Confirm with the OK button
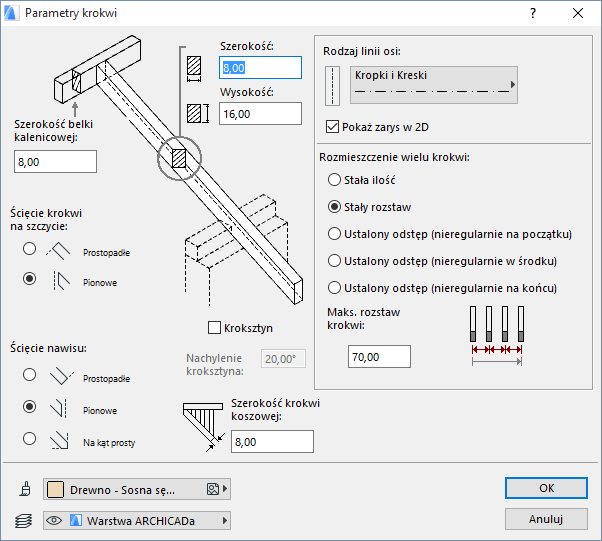The image size is (602, 541). point(546,488)
